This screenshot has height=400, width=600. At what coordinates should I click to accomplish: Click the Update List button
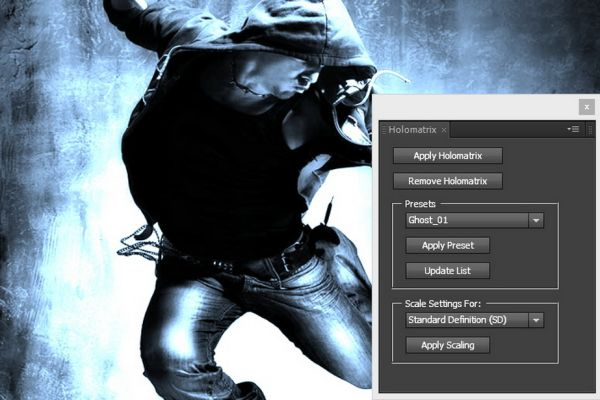(x=448, y=271)
